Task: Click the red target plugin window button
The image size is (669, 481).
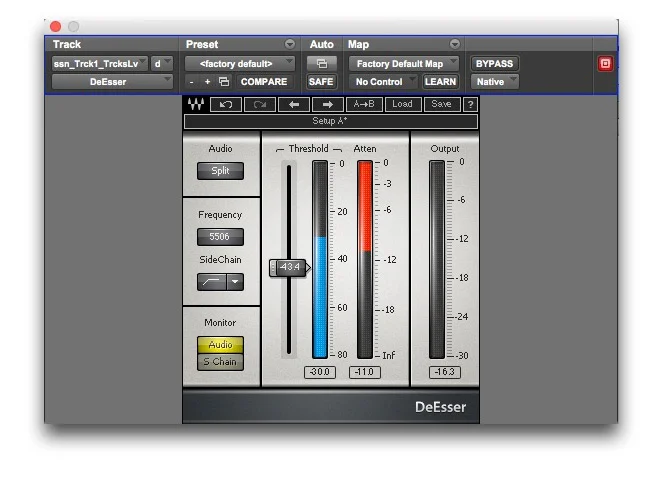Action: pos(605,64)
